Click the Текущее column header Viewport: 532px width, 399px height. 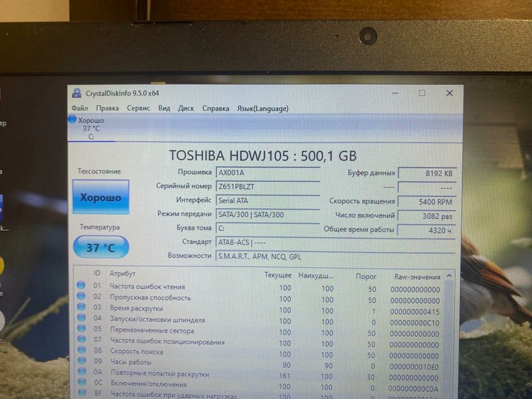point(278,275)
